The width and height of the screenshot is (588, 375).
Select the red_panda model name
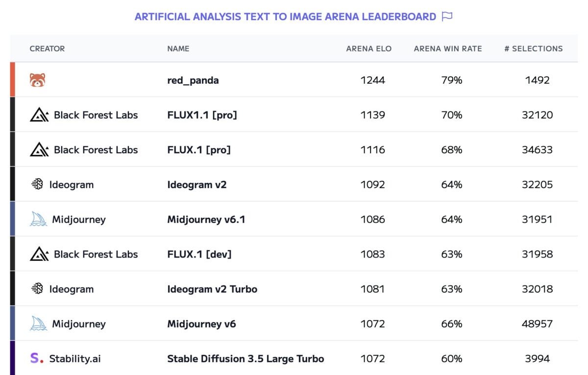(x=193, y=80)
